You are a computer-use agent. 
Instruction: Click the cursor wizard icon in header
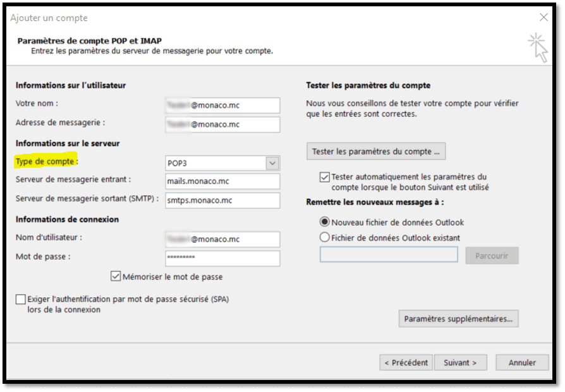click(x=538, y=47)
